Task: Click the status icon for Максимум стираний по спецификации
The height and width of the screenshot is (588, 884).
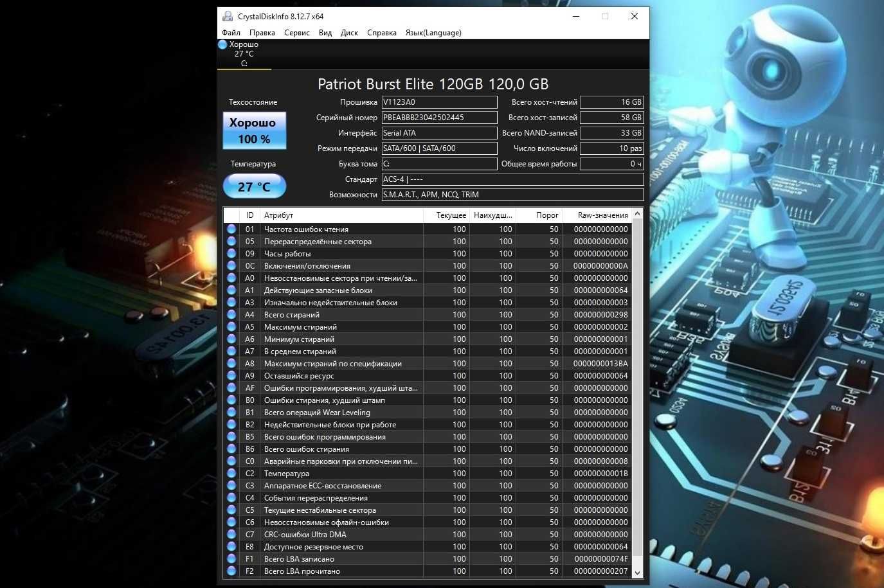Action: click(x=231, y=363)
